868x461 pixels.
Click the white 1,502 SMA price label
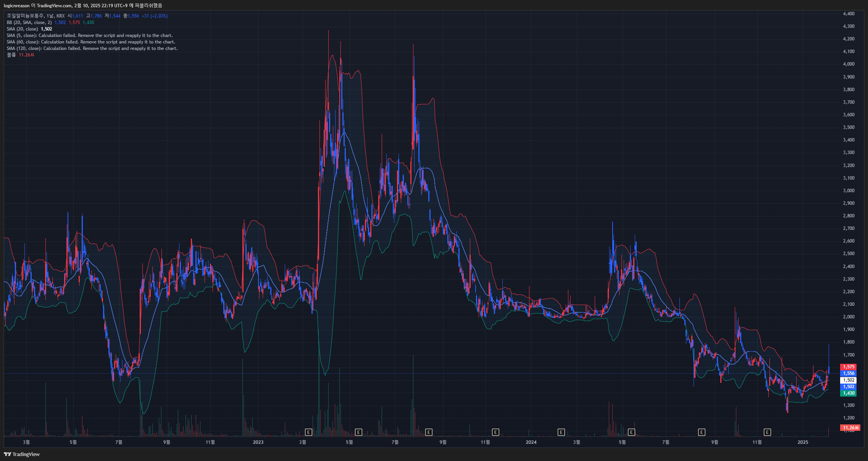tap(849, 380)
